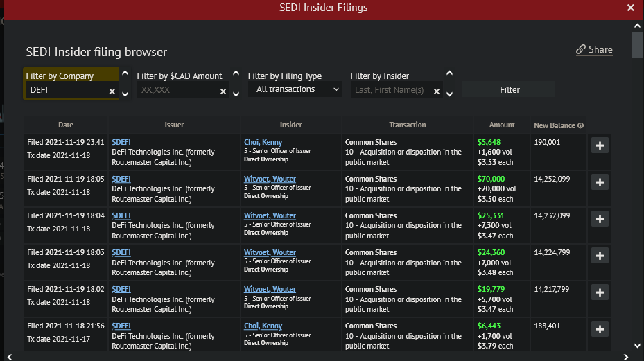Click the Filter by $CAD Amount input
The height and width of the screenshot is (361, 644).
(x=177, y=90)
